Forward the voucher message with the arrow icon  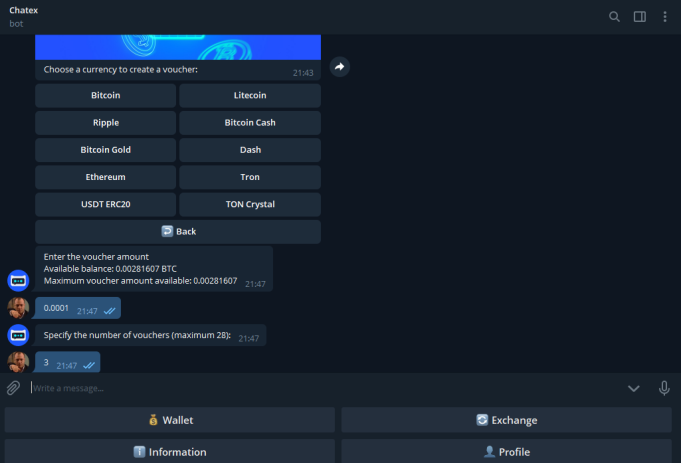(340, 67)
